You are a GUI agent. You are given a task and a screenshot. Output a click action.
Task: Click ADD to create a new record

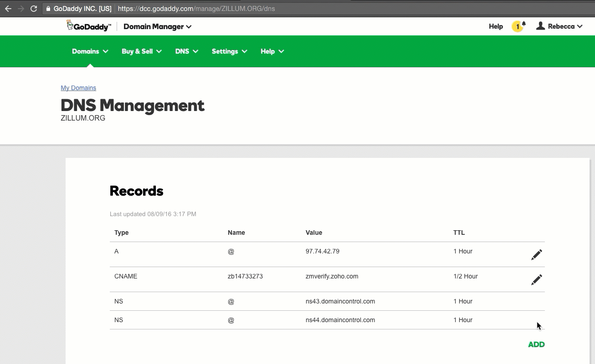coord(536,344)
